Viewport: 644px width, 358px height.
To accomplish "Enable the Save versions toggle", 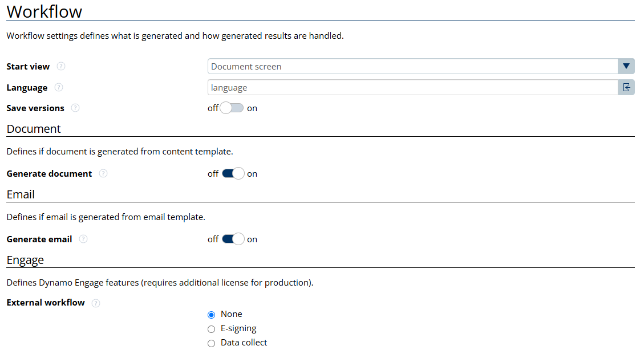I will click(x=232, y=108).
